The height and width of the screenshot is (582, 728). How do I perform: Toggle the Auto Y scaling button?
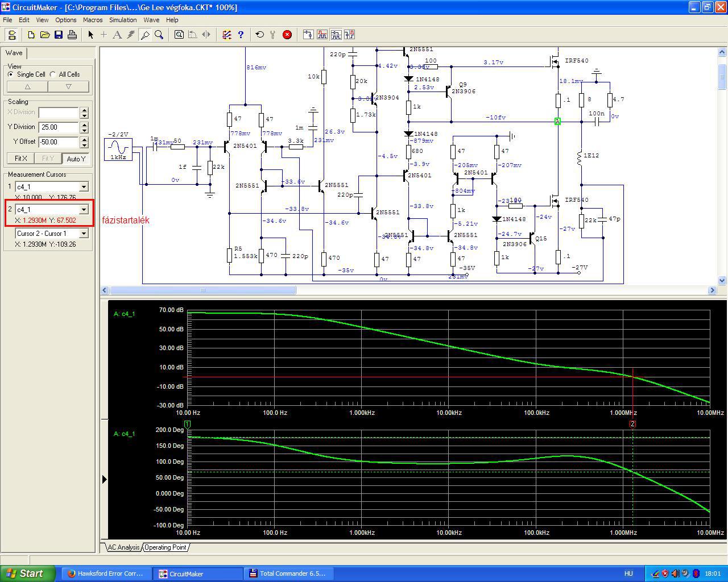(x=76, y=159)
